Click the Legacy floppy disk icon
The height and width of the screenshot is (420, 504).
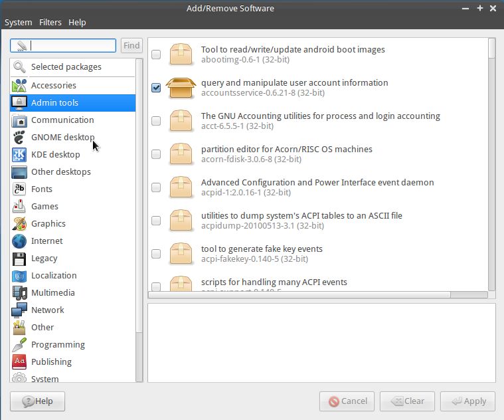[19, 259]
